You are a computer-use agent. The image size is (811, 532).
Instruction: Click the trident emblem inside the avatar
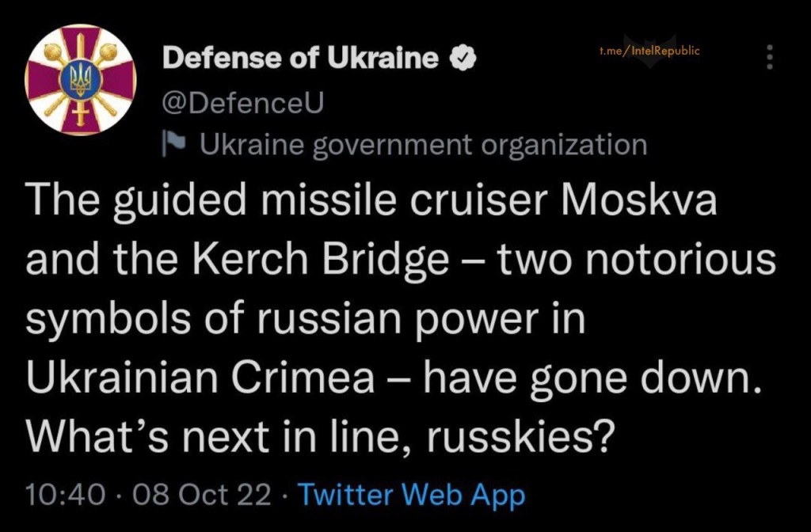click(81, 78)
